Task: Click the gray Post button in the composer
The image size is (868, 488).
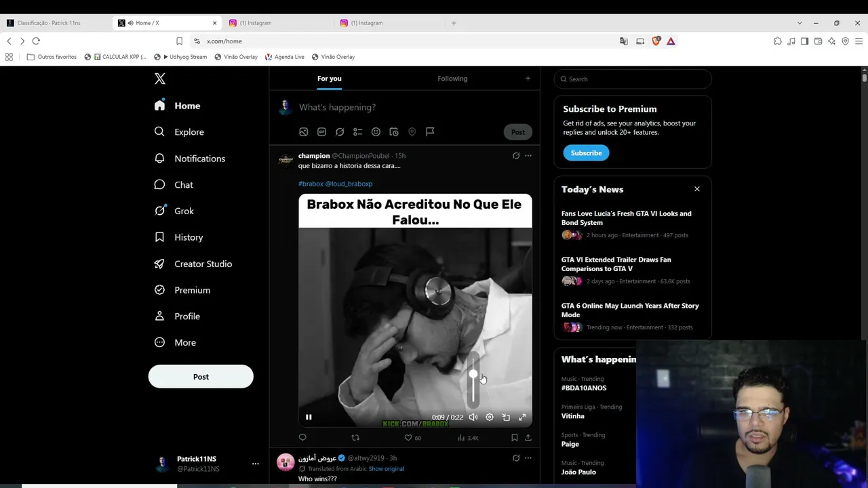Action: coord(518,132)
